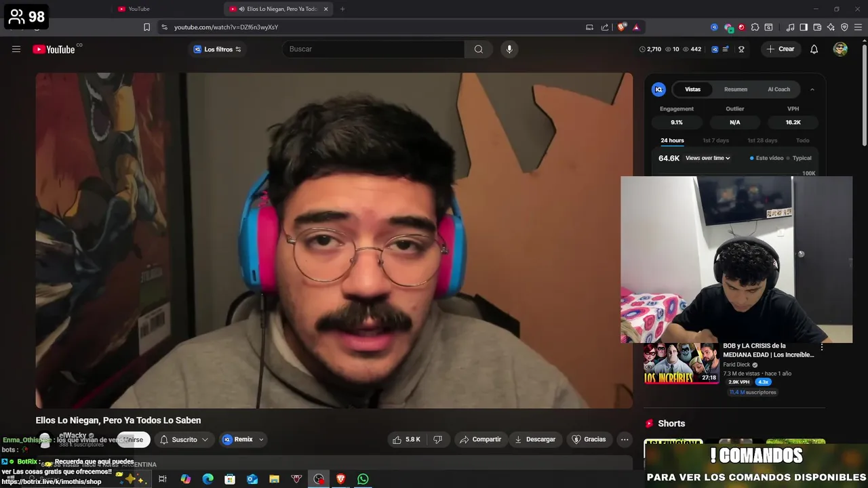868x488 pixels.
Task: Click the vidIQ trophy icon
Action: 741,49
